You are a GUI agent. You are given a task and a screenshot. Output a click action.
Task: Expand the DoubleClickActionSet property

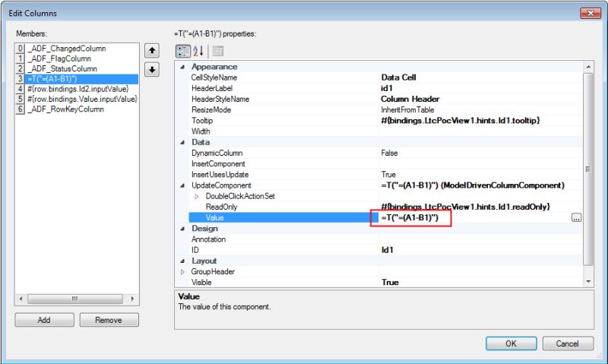pos(197,197)
